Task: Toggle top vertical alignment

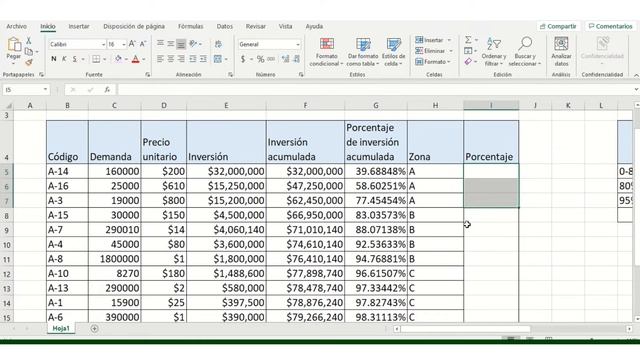Action: pos(160,43)
